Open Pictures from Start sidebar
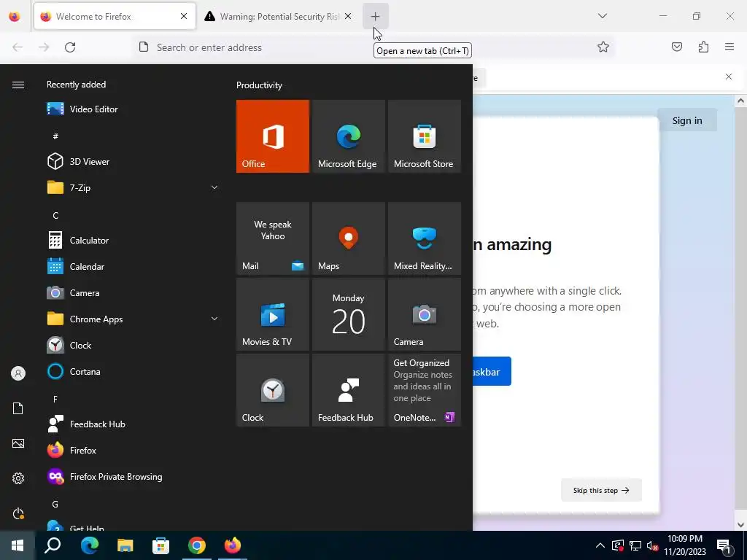 [18, 443]
